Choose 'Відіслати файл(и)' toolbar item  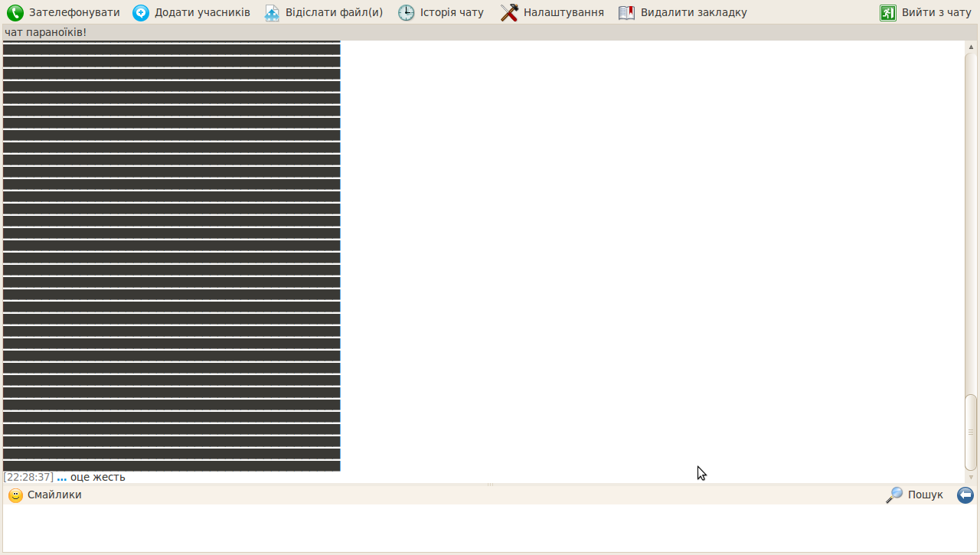[334, 12]
